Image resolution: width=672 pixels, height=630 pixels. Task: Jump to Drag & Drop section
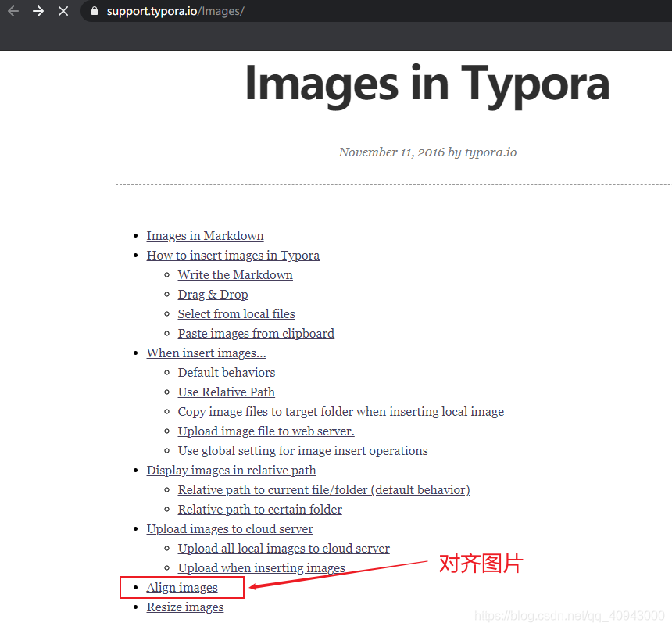213,295
